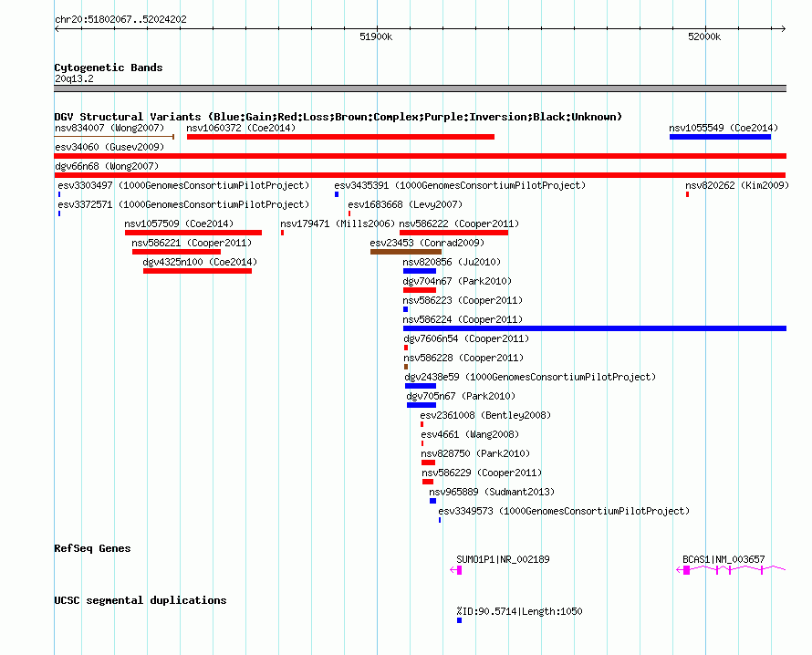Click the UCSC segmental duplications track title
This screenshot has height=655, width=812.
pos(141,600)
